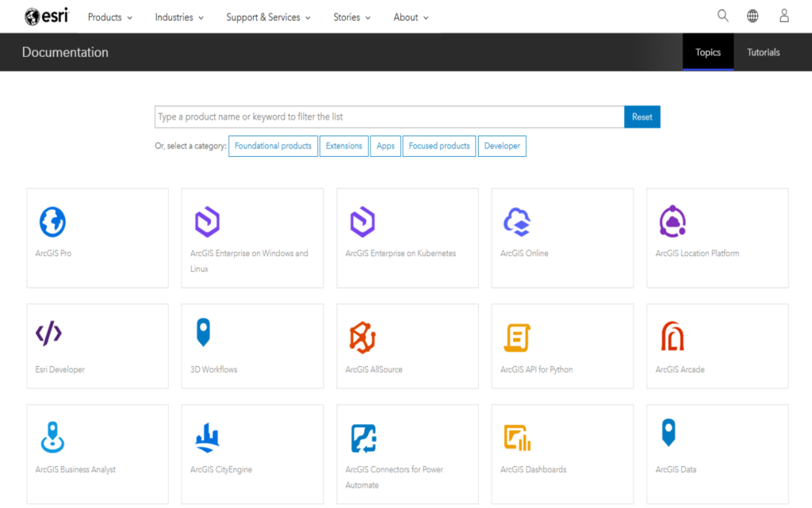Select the ArcGIS Arcade arch icon
The width and height of the screenshot is (812, 508).
click(672, 336)
